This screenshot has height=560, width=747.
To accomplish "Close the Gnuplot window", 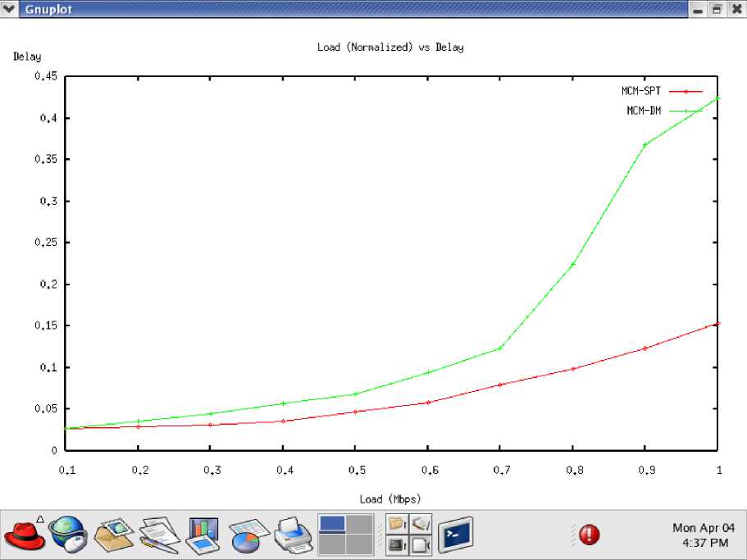I will pos(736,9).
